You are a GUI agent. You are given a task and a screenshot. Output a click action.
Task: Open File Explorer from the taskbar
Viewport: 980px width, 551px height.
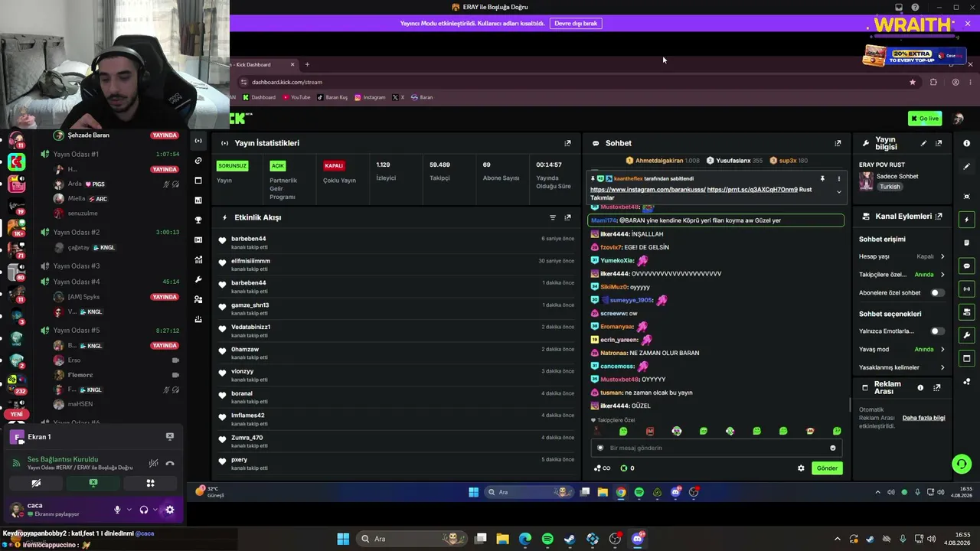(503, 539)
